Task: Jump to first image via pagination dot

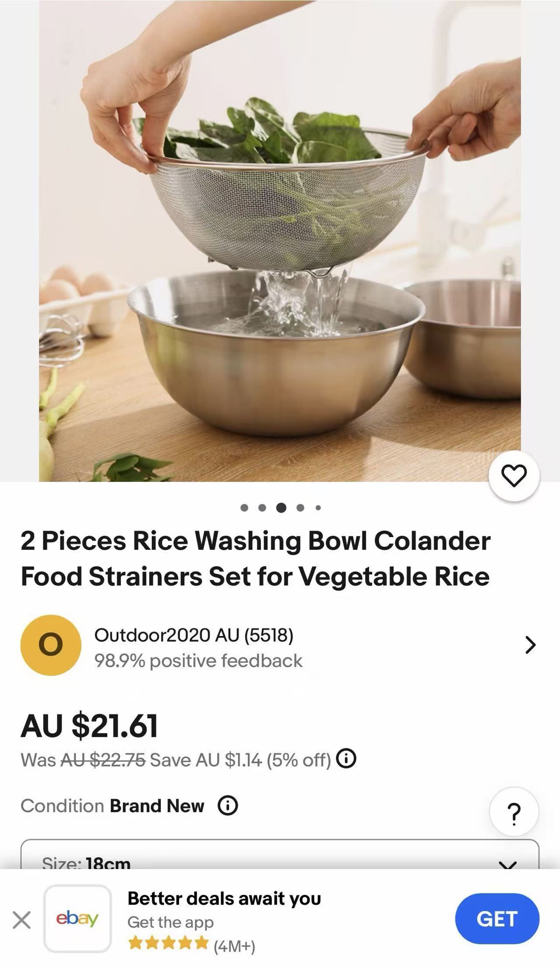Action: tap(244, 508)
